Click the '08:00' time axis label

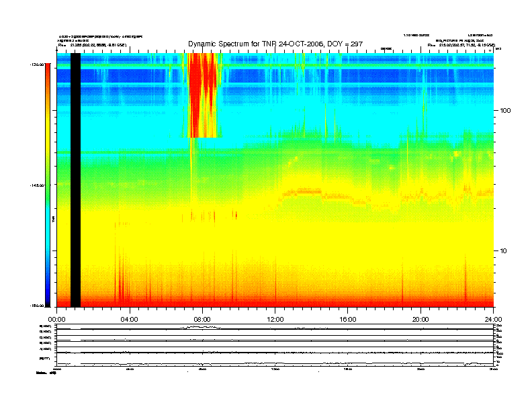click(202, 320)
